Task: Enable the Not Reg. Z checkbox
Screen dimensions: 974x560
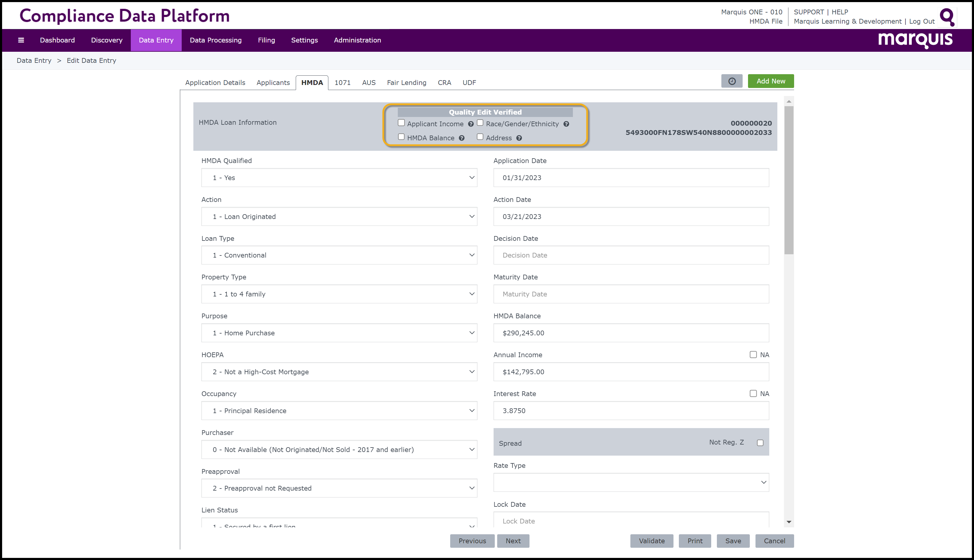Action: [760, 443]
